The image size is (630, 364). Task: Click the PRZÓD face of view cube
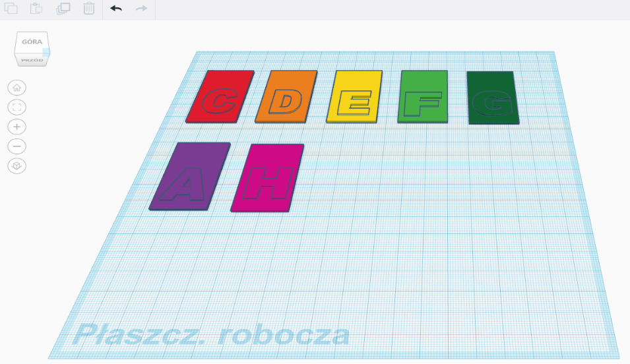tap(32, 60)
